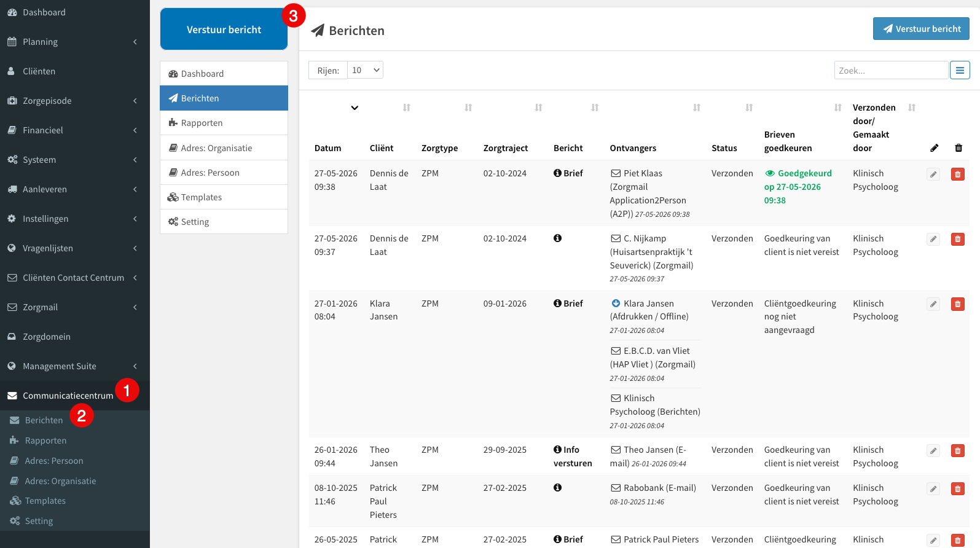Open the Rijen rows-per-page dropdown
The image size is (980, 548).
coord(365,70)
